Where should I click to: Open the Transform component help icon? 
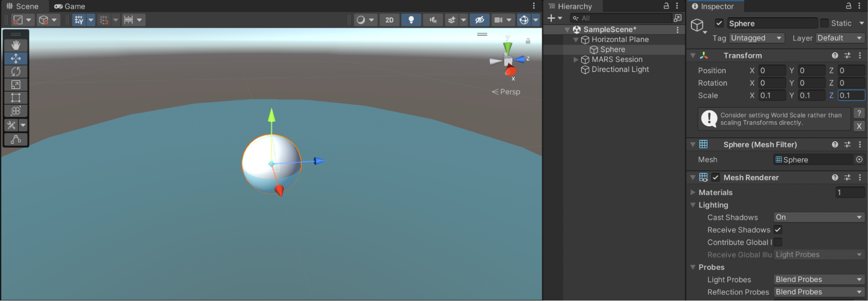pos(835,56)
